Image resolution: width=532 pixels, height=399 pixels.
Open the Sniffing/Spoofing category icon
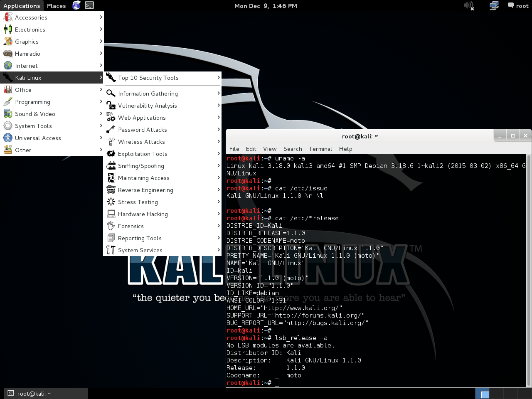[111, 166]
